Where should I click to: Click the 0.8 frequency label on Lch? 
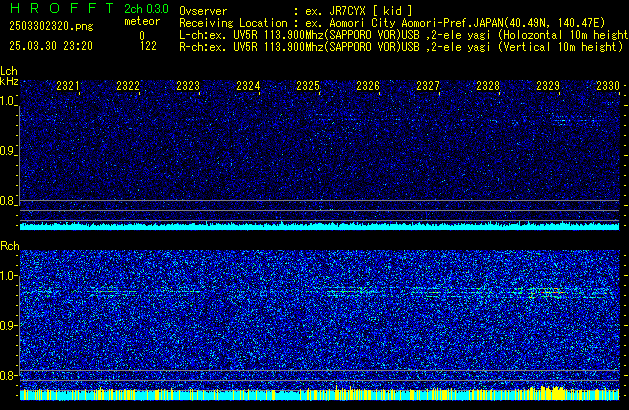point(7,201)
